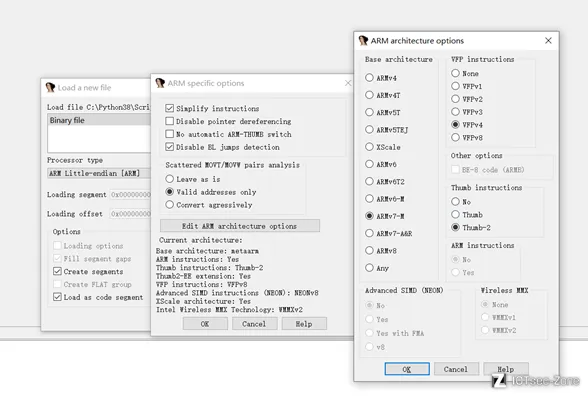The height and width of the screenshot is (397, 588).
Task: Select ARMv5T base architecture
Action: click(x=369, y=112)
